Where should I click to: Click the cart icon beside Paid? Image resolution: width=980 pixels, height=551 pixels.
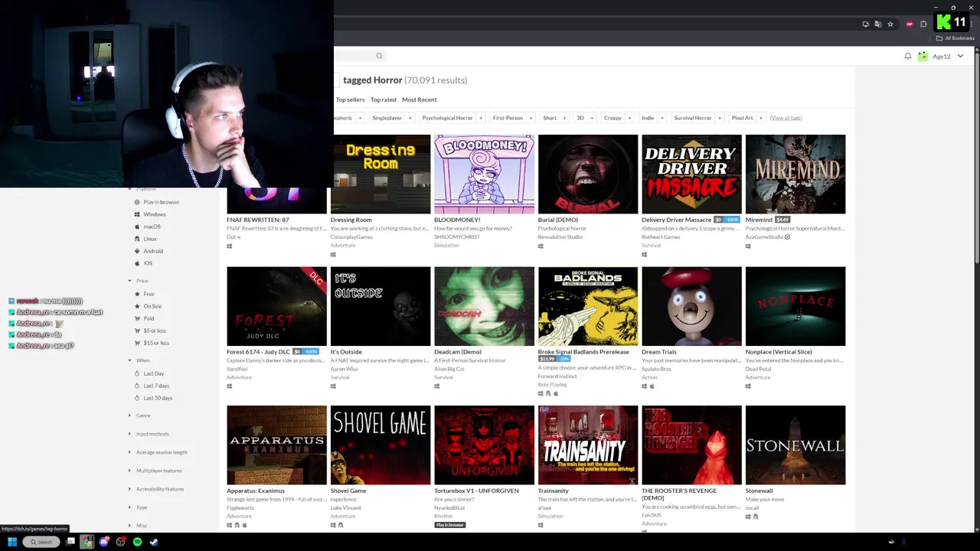click(137, 318)
